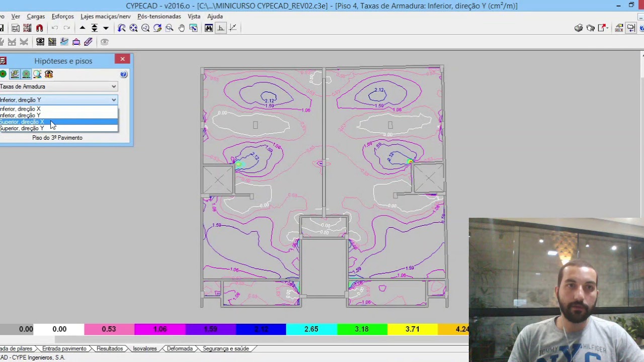
Task: Go down one floor with down arrow
Action: pos(106,28)
